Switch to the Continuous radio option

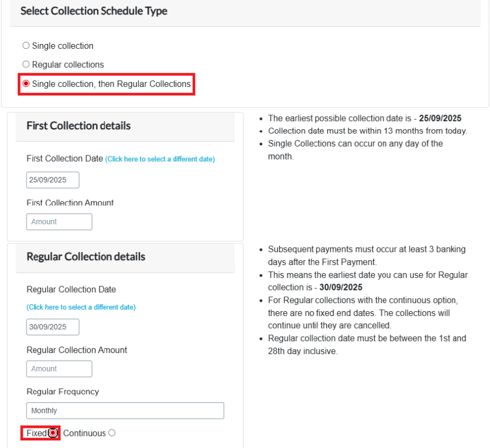[x=112, y=433]
